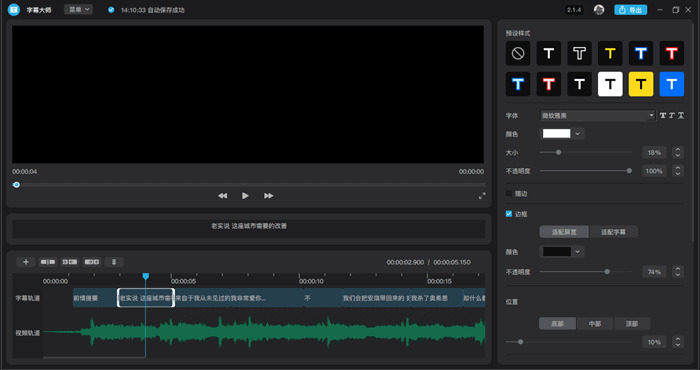Select the 适配屏宽 fit-screen-width option

coord(564,232)
